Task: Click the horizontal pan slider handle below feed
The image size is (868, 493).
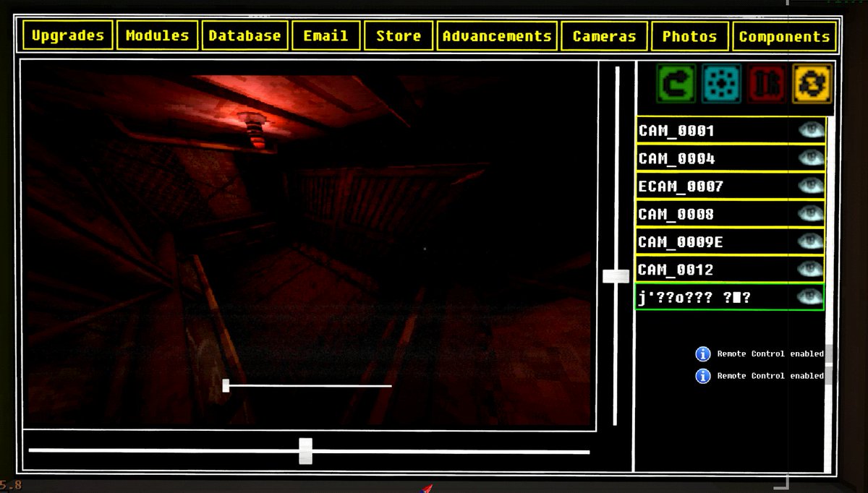Action: (306, 450)
